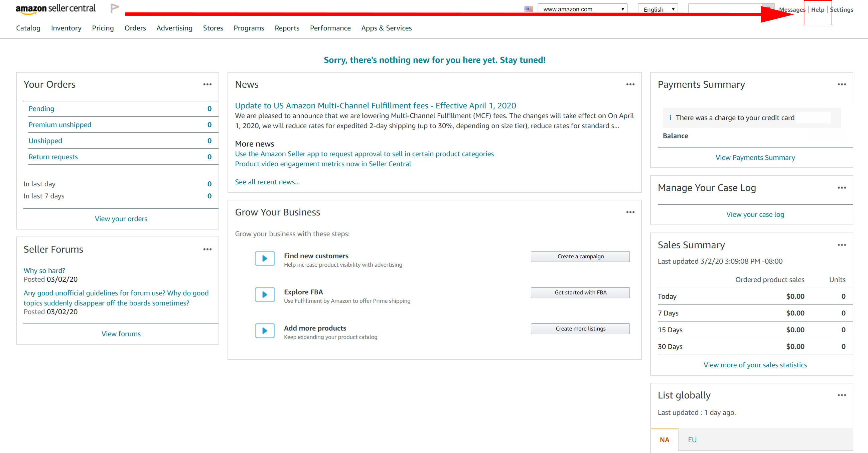Screen dimensions: 868x453
Task: Click View your orders link
Action: click(121, 218)
